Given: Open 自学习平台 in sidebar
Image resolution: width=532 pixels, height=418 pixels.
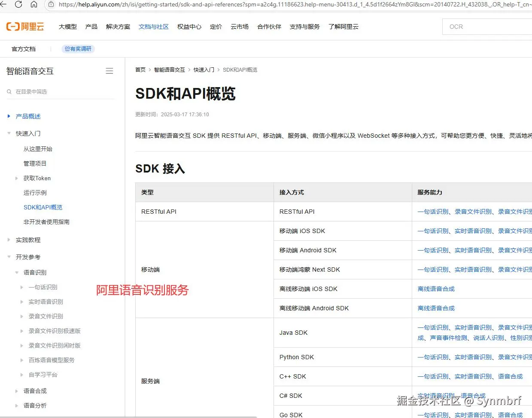Looking at the screenshot, I should point(43,375).
